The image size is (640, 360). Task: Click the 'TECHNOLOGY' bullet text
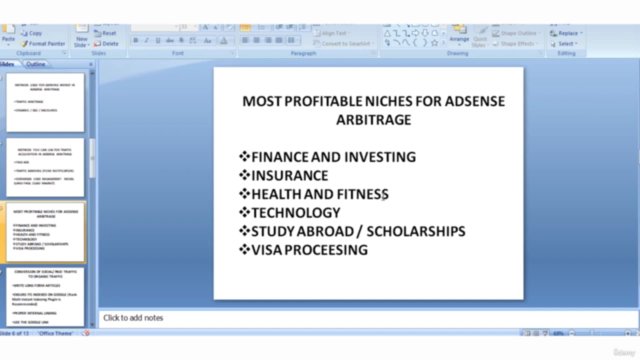[x=296, y=213]
